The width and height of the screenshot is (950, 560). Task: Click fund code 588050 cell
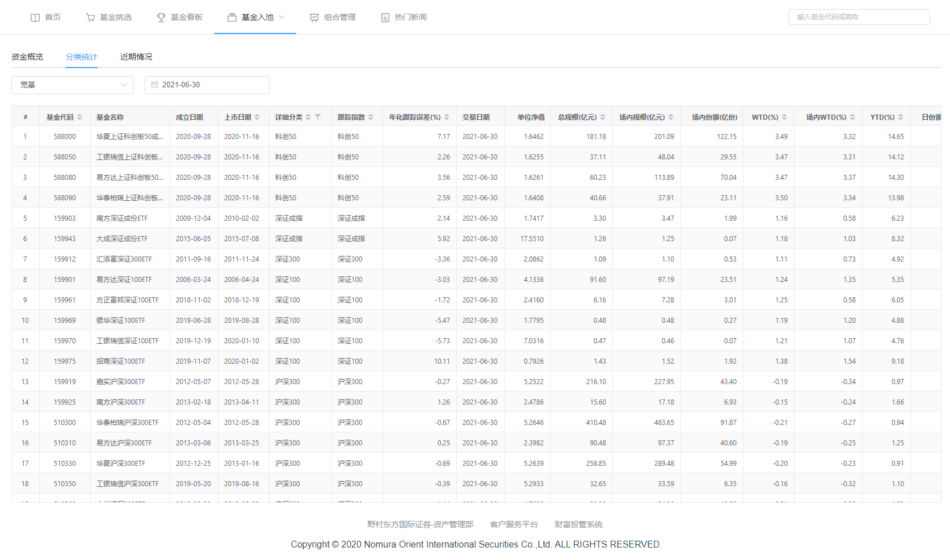click(65, 157)
